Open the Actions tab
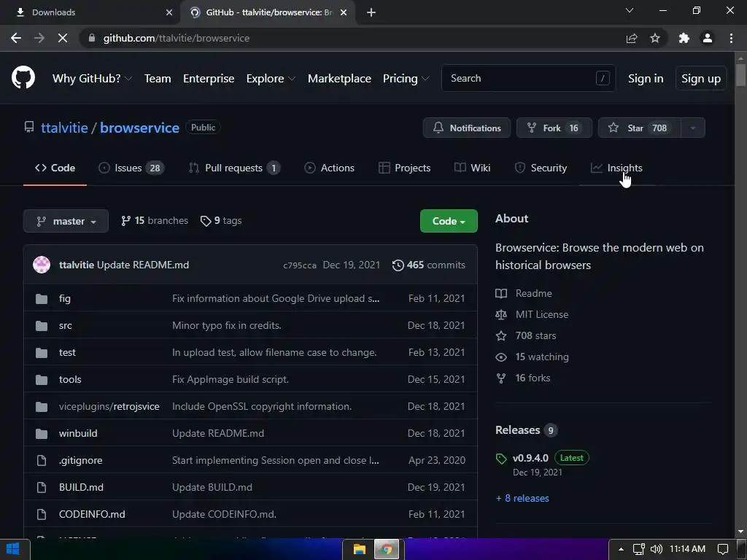This screenshot has width=747, height=560. [x=329, y=168]
